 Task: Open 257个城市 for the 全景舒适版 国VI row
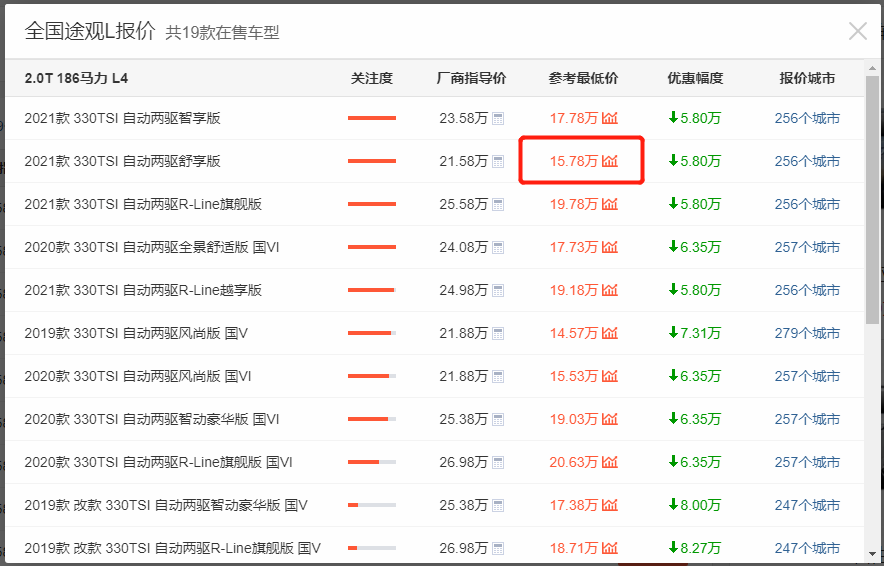click(x=807, y=247)
